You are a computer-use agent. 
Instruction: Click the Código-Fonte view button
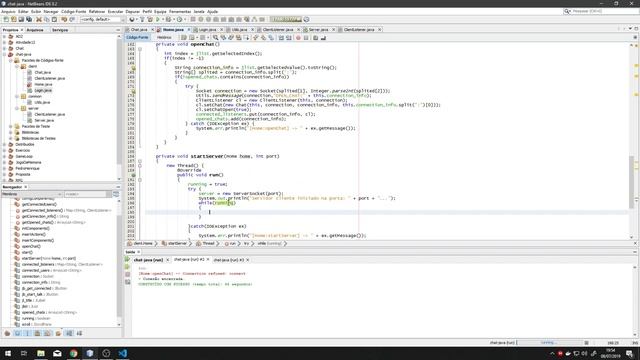click(x=137, y=38)
